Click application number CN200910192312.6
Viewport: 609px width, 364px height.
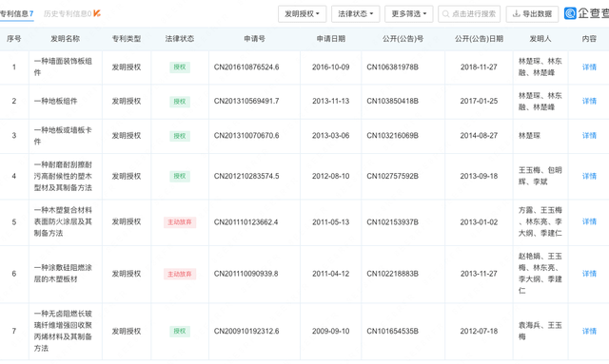click(x=246, y=332)
